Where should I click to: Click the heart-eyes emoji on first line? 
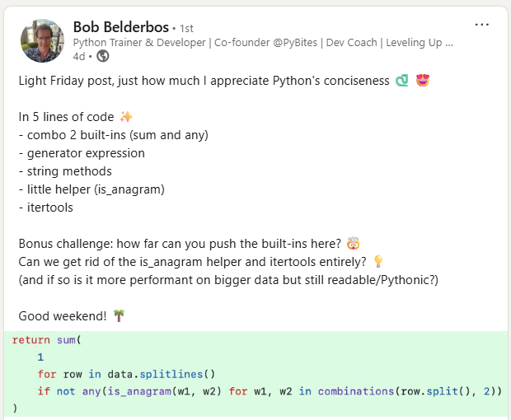tap(423, 82)
